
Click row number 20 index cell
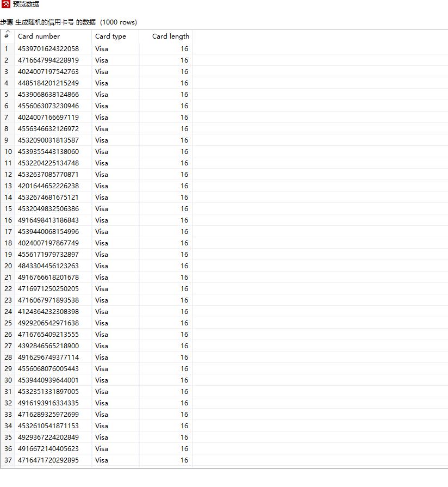(8, 266)
